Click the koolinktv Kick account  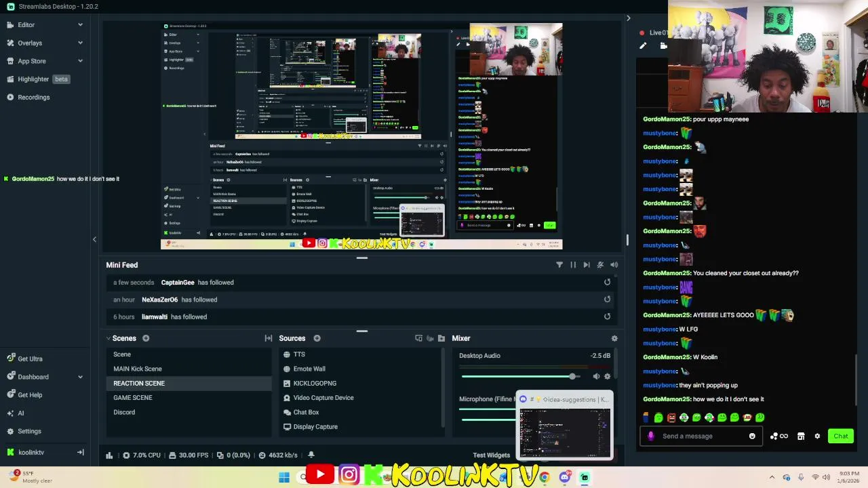[31, 452]
